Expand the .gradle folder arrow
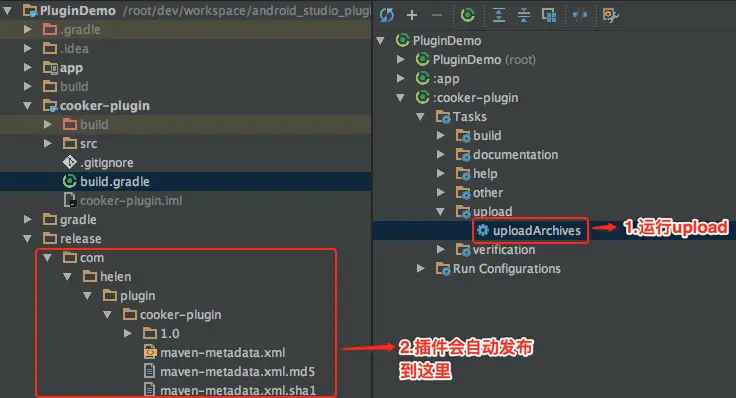This screenshot has height=398, width=736. click(28, 30)
